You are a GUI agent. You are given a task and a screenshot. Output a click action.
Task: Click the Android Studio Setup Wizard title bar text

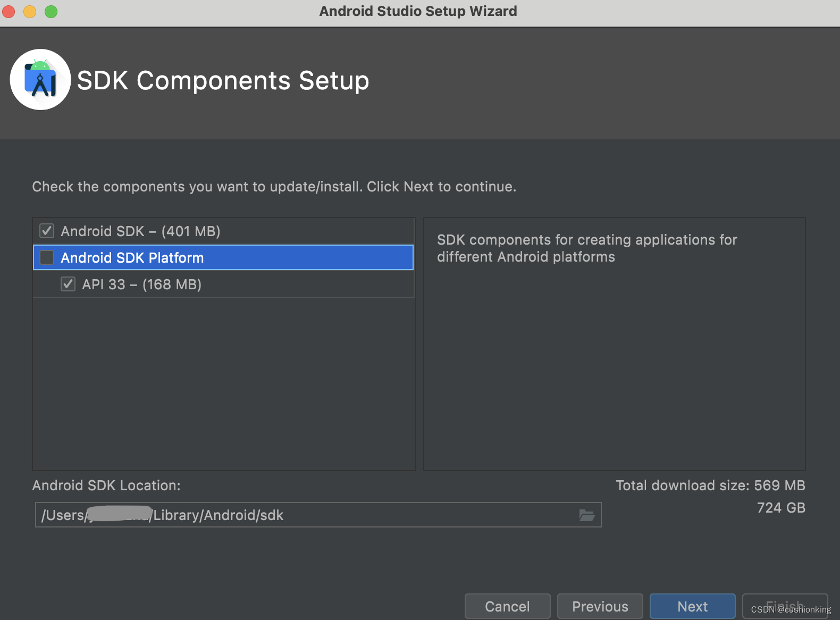pyautogui.click(x=418, y=11)
